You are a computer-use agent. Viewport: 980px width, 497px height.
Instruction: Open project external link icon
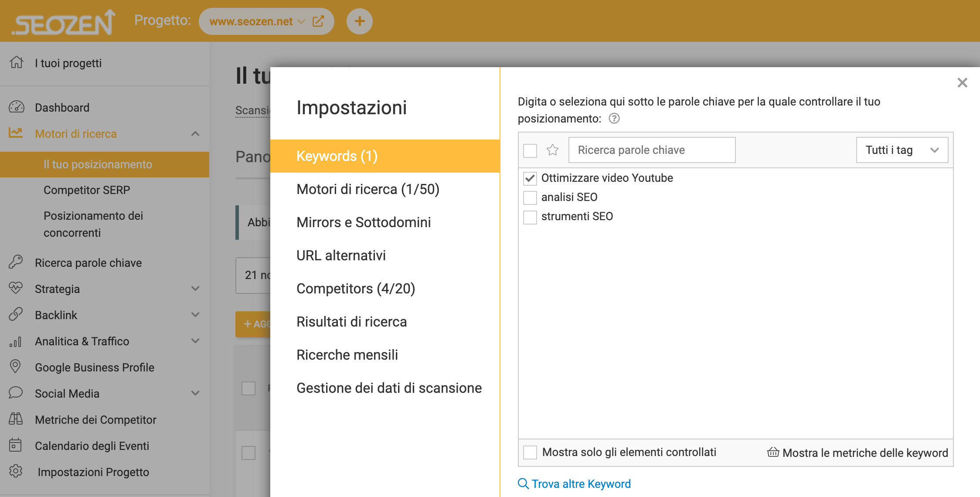pos(318,21)
